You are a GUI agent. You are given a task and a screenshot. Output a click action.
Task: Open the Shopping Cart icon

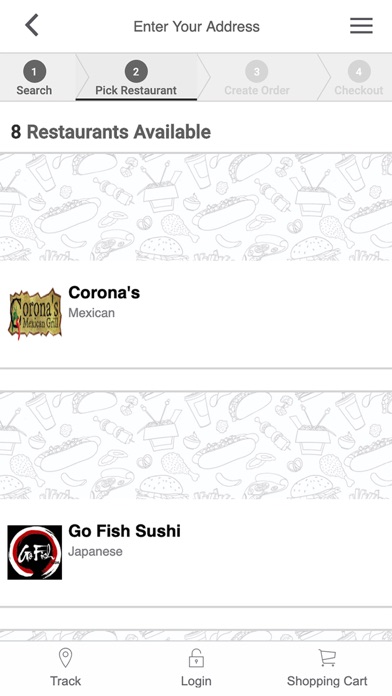[x=327, y=658]
